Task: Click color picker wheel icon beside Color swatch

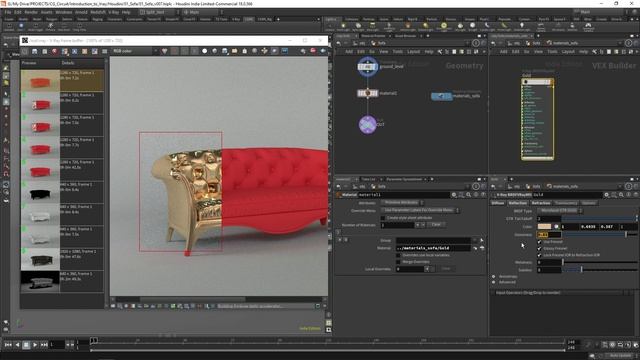Action: 556,227
